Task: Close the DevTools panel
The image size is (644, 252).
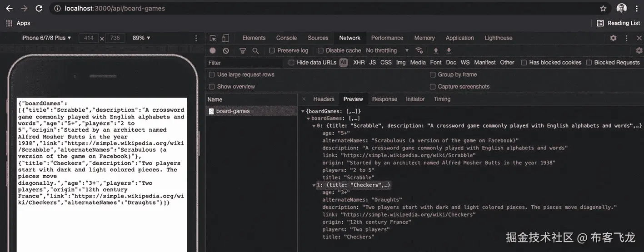Action: [639, 38]
